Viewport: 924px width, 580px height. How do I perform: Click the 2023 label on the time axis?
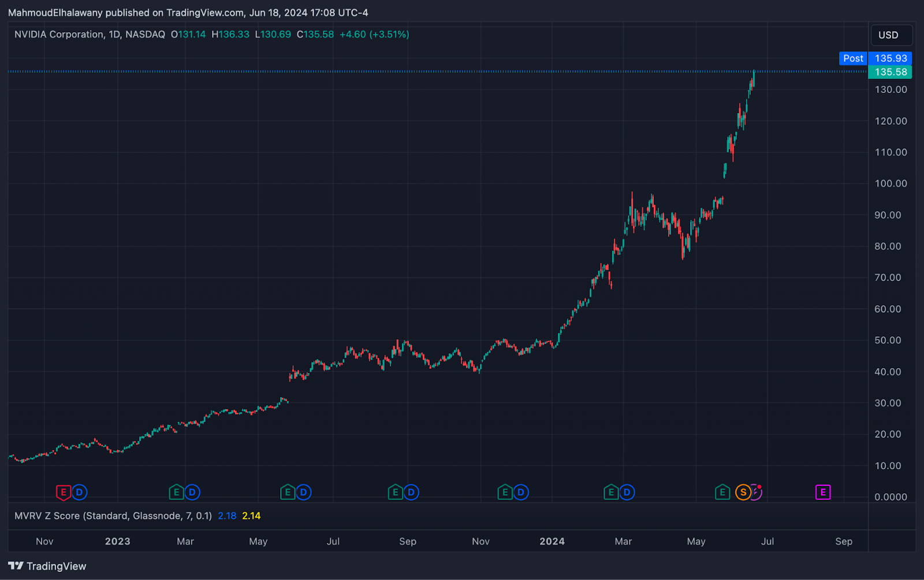tap(117, 541)
